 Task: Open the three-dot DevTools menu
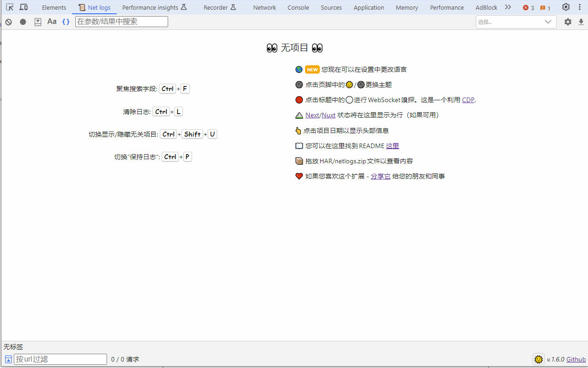tap(579, 7)
